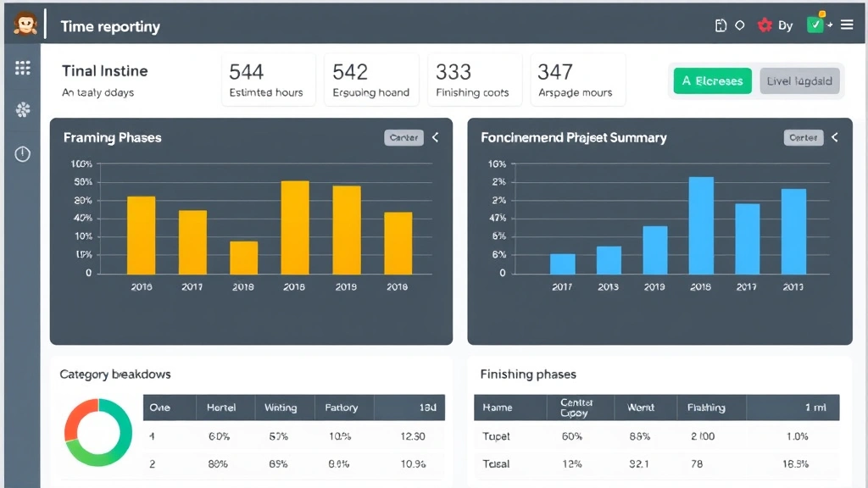868x488 pixels.
Task: Collapse the Foncinemend Phajeet Summary panel
Action: [x=834, y=137]
